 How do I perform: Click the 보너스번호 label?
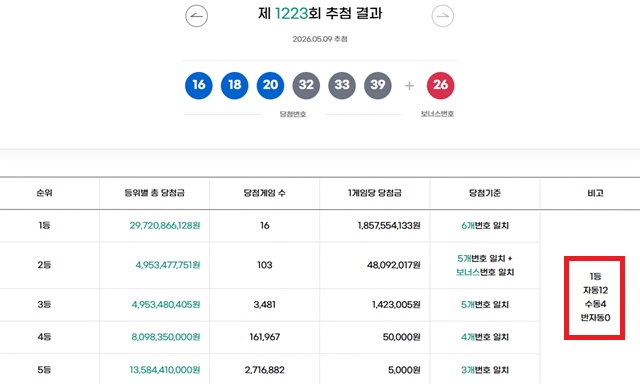tap(438, 114)
